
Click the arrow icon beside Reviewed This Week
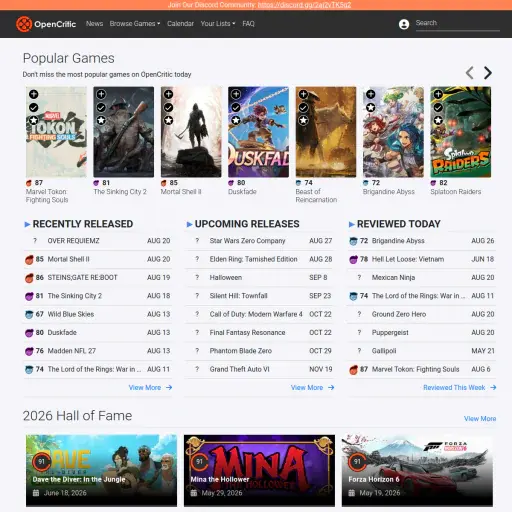(x=493, y=387)
